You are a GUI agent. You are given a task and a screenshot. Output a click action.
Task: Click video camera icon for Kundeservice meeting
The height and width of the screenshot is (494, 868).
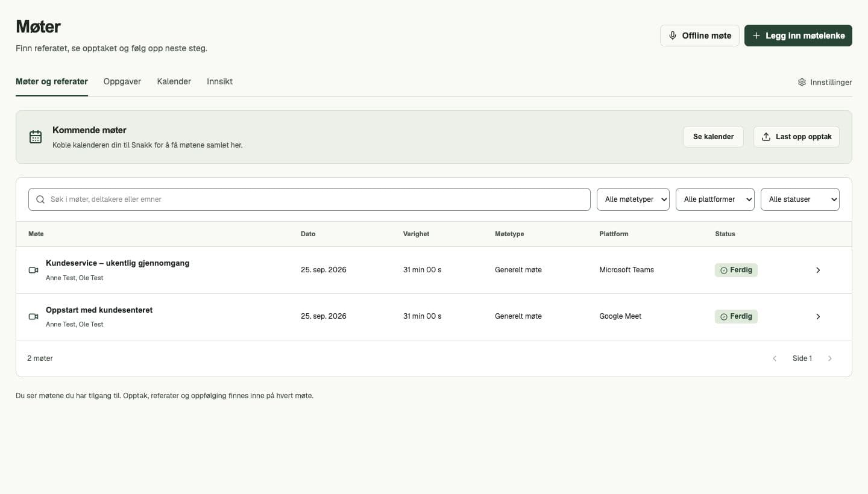(x=34, y=270)
